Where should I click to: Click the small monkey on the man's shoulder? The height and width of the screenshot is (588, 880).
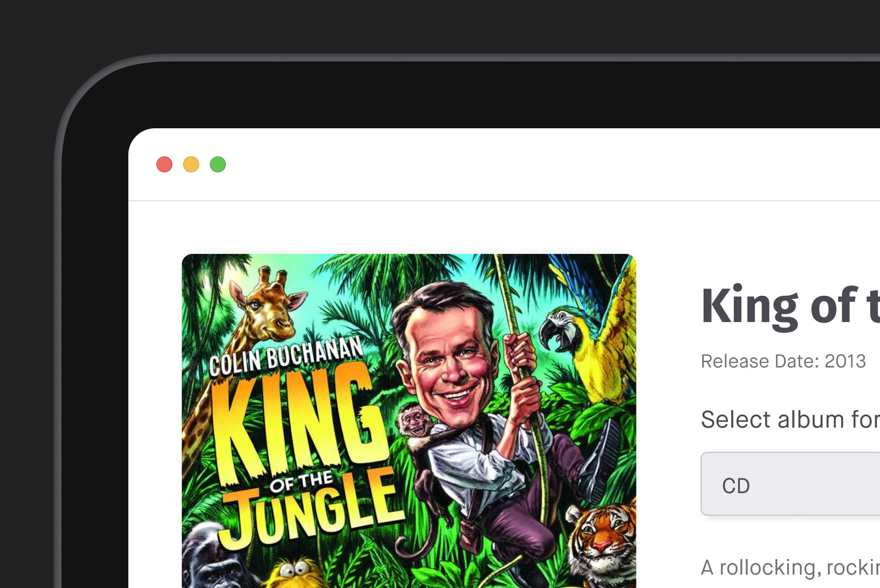tap(414, 421)
